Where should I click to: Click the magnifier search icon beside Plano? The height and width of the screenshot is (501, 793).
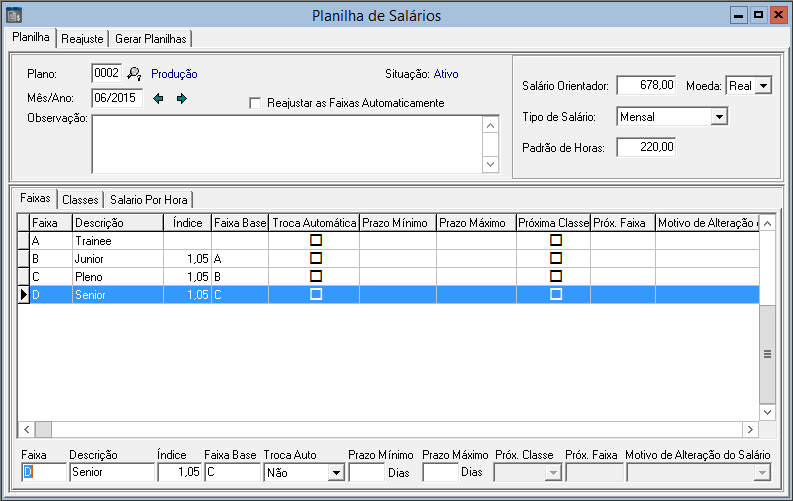(x=135, y=74)
